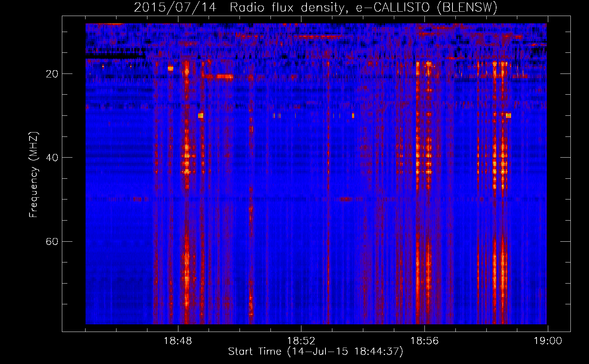Click the 'Start Time (14-Jul-15 18:44:37)' label
Screen dimensions: 589x364
pyautogui.click(x=316, y=352)
